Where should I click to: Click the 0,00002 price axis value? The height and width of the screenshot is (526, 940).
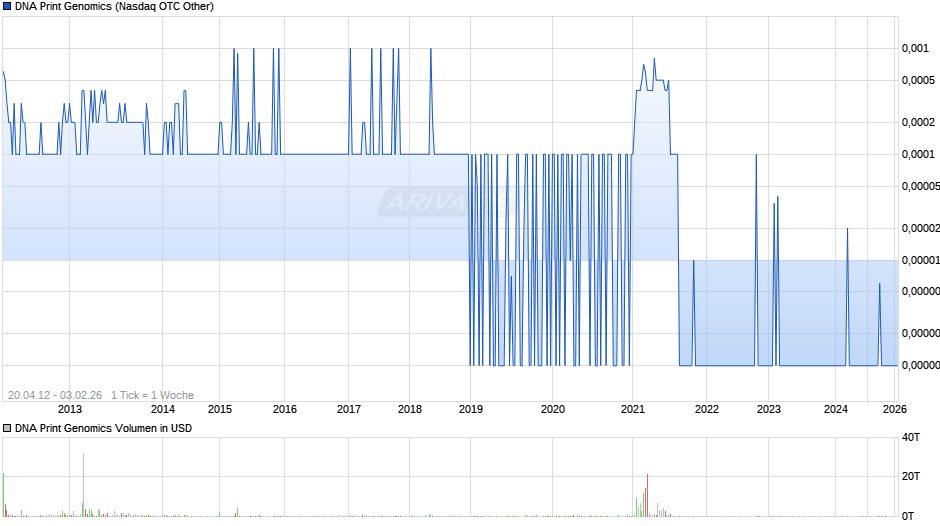pyautogui.click(x=921, y=229)
